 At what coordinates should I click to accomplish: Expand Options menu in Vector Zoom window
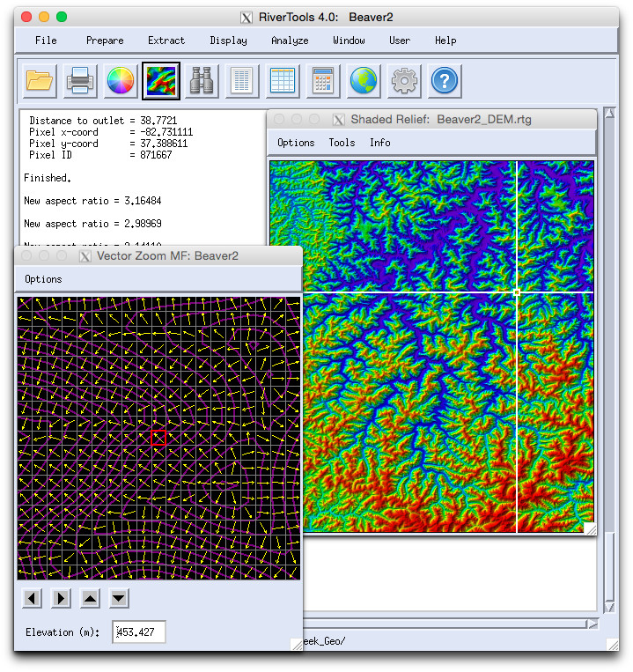tap(43, 279)
